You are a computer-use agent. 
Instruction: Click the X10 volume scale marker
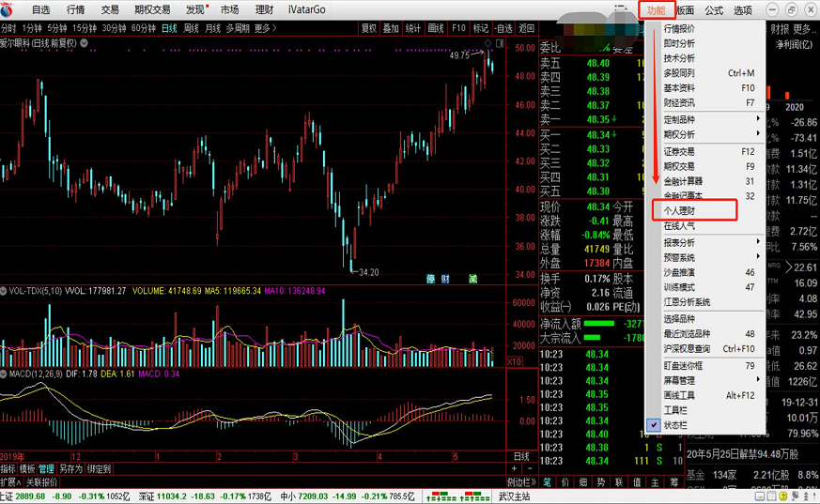(515, 361)
